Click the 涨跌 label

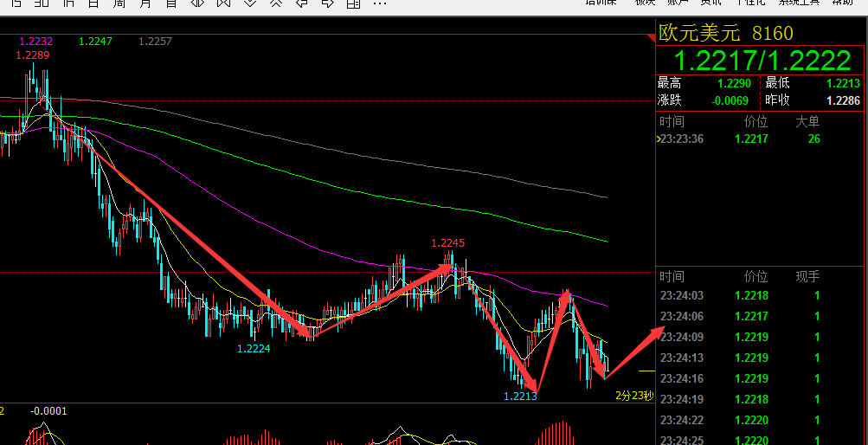[x=669, y=100]
